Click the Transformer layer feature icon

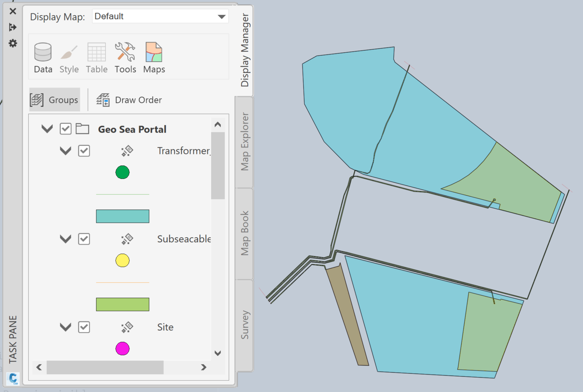[127, 151]
